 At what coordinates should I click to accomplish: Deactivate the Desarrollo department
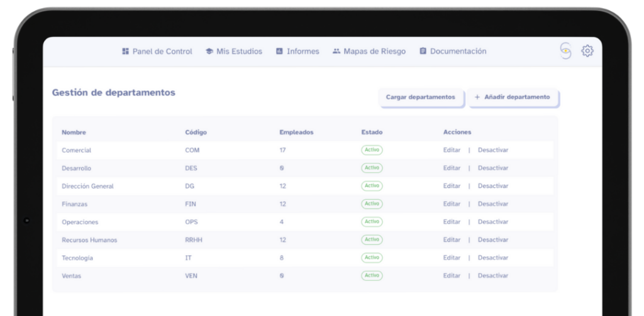point(493,168)
